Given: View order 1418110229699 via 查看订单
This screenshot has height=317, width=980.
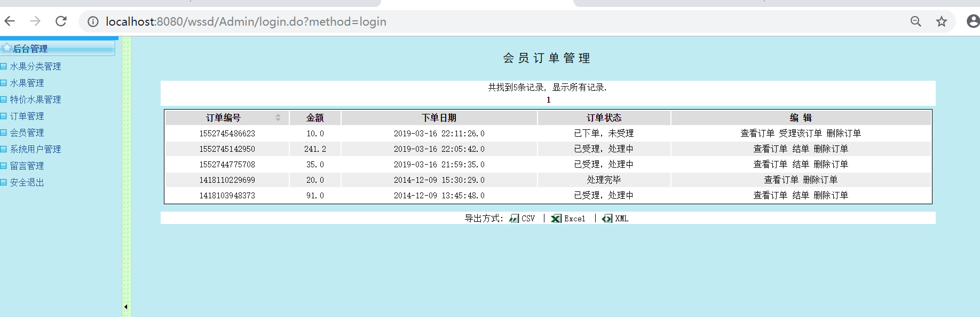Looking at the screenshot, I should click(x=781, y=180).
